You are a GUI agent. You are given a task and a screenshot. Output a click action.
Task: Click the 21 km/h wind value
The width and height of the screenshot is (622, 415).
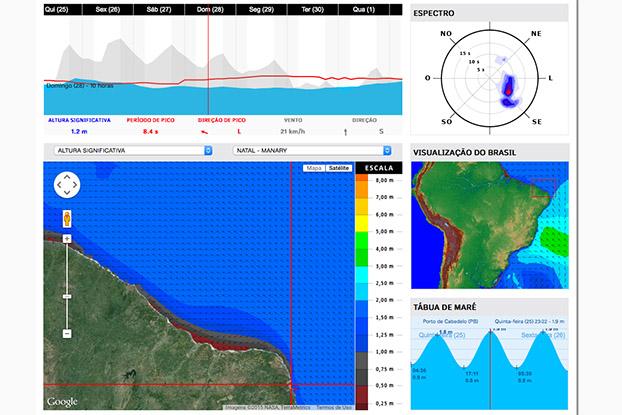(293, 131)
